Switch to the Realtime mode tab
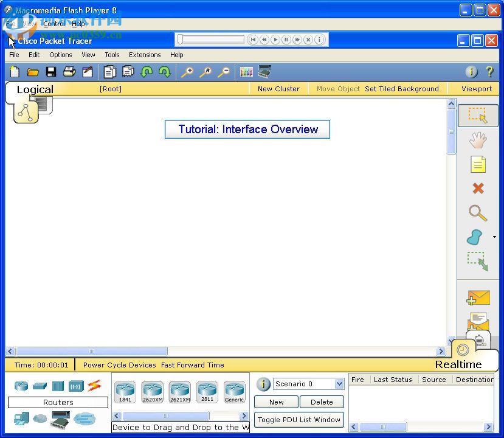504x438 pixels. point(458,364)
